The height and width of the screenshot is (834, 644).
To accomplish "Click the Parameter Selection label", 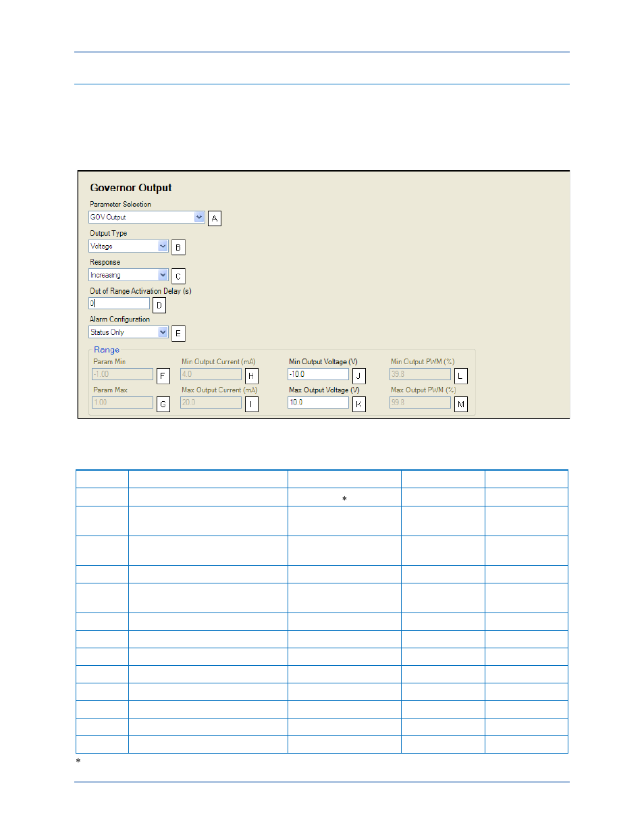I will click(120, 204).
